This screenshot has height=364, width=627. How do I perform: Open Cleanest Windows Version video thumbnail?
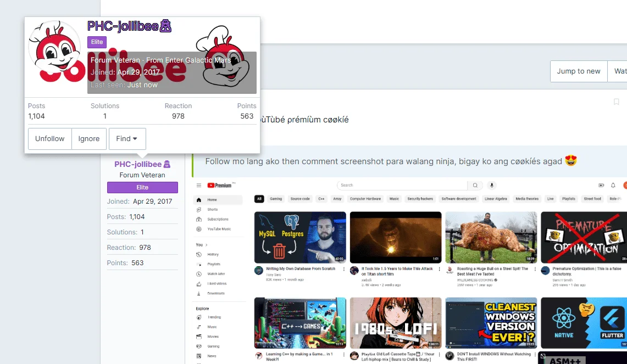(491, 323)
